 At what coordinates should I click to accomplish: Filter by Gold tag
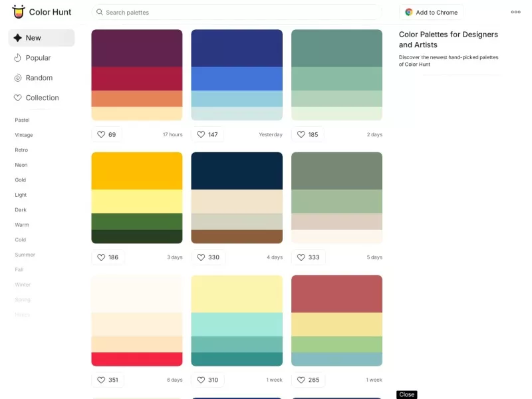(21, 180)
